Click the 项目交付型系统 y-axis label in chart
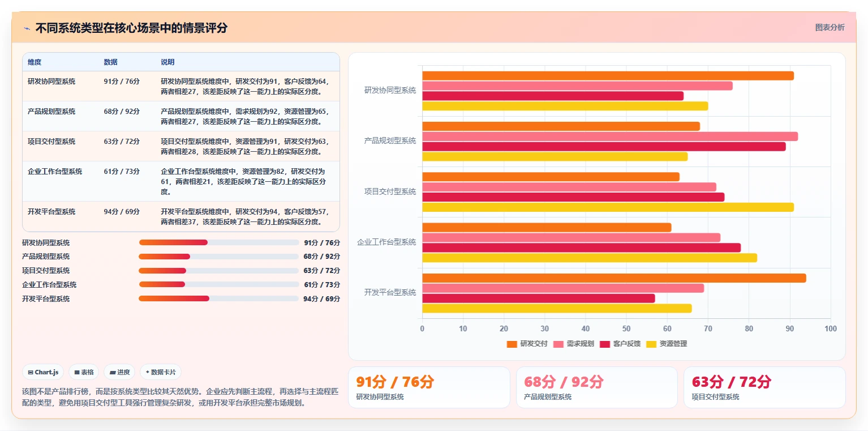The width and height of the screenshot is (868, 431). (x=390, y=191)
